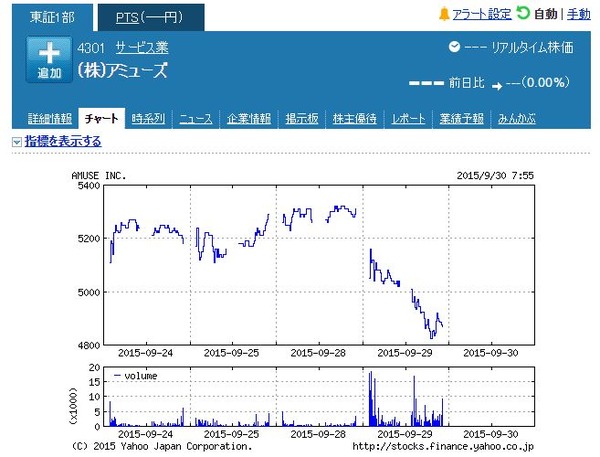
Task: Click the 5200 price axis label
Action: [x=89, y=239]
